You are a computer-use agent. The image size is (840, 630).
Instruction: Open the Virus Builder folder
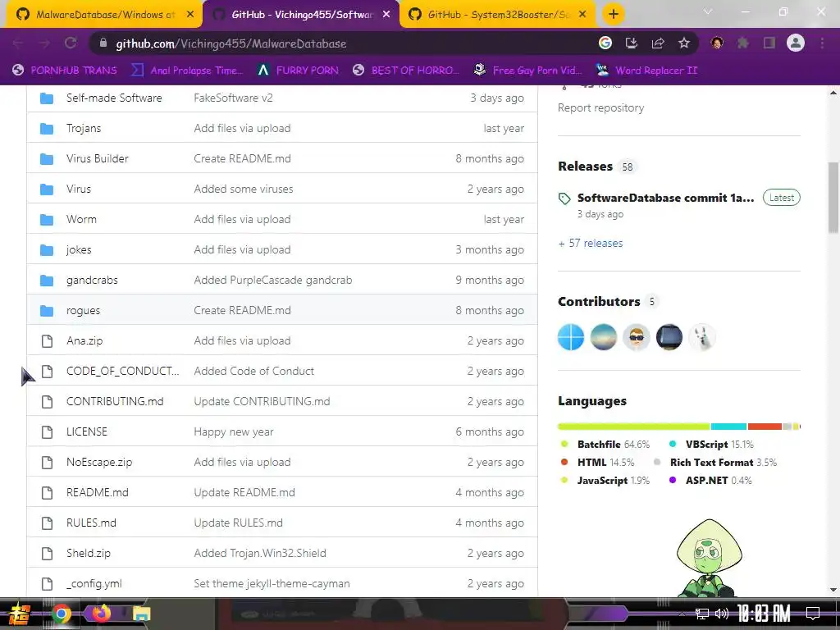point(98,158)
